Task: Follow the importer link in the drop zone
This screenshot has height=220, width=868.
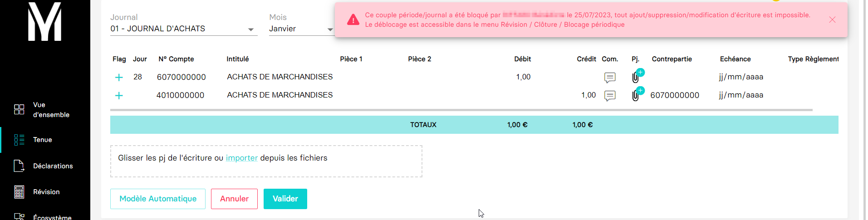Action: pos(242,158)
